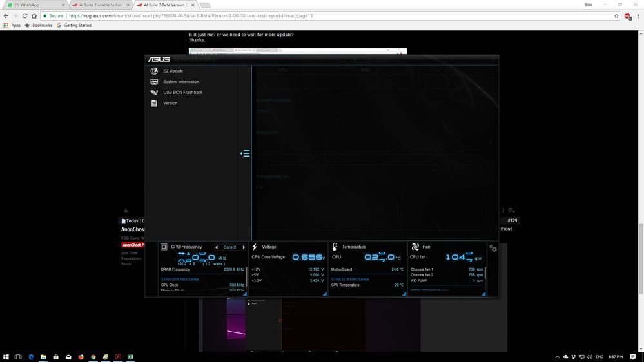Image resolution: width=644 pixels, height=362 pixels.
Task: Bookmark this page with star icon
Action: (x=616, y=15)
